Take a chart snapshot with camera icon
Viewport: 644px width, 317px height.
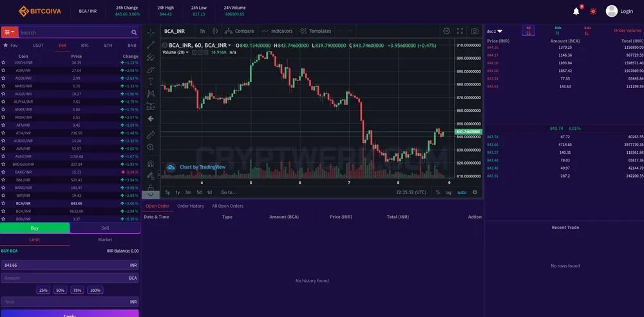475,31
